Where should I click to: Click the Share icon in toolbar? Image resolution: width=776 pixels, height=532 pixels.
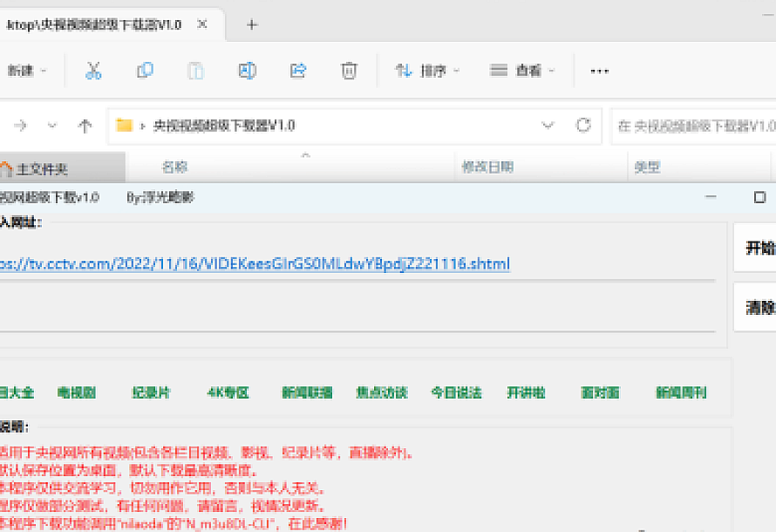pyautogui.click(x=298, y=71)
